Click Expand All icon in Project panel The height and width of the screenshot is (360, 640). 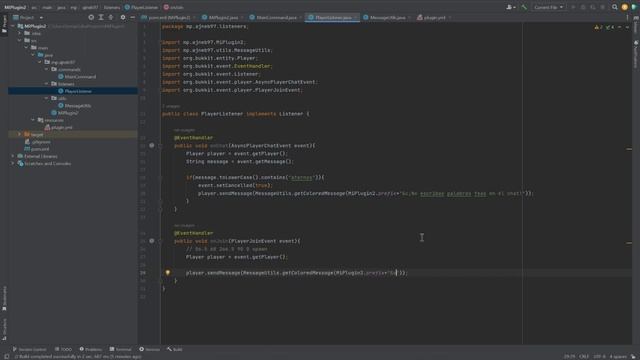101,18
